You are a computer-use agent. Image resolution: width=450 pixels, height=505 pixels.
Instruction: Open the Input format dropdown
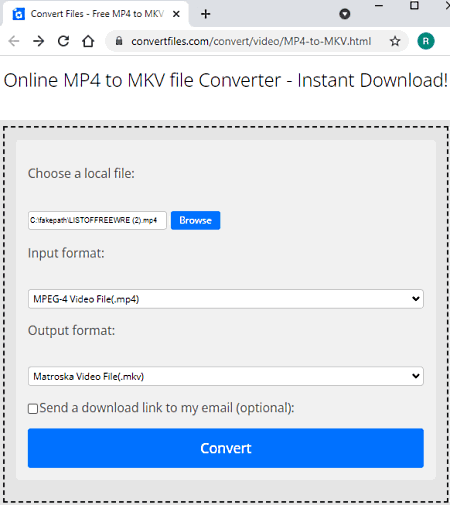coord(226,299)
